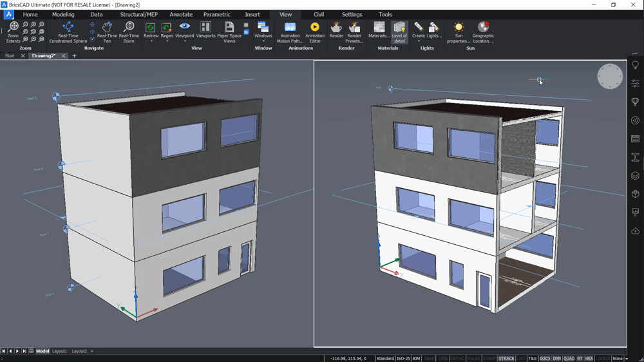Screen dimensions: 644x362
Task: Toggle POLAR tracking in the status bar
Action: (473, 359)
